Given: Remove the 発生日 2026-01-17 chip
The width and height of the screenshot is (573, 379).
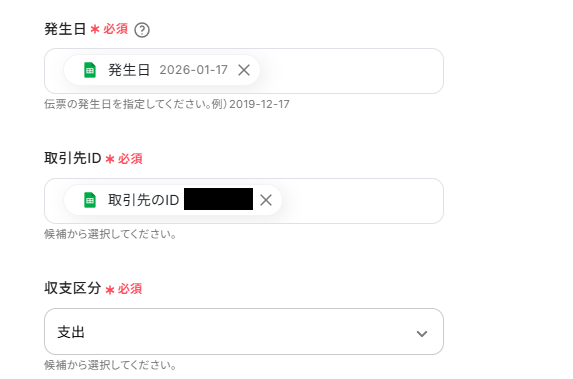Looking at the screenshot, I should pyautogui.click(x=244, y=70).
